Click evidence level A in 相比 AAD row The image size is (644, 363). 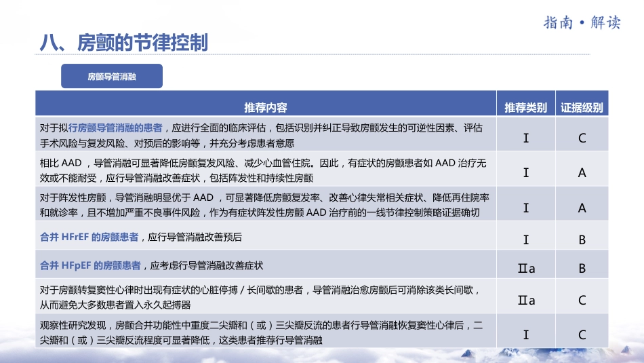point(582,172)
